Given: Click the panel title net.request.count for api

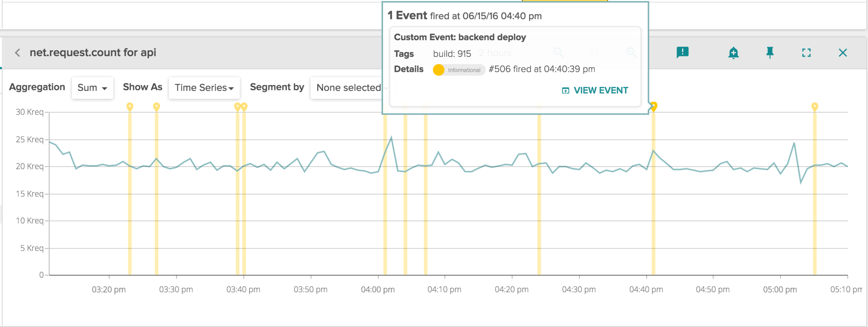Looking at the screenshot, I should click(x=93, y=52).
